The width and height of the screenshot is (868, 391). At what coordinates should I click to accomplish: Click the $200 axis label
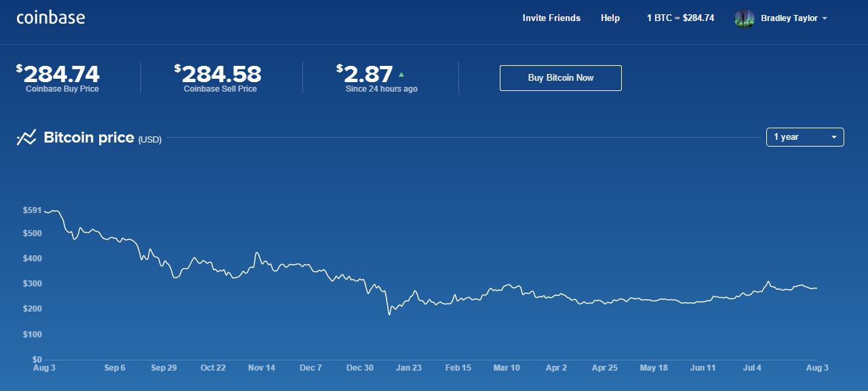point(32,309)
